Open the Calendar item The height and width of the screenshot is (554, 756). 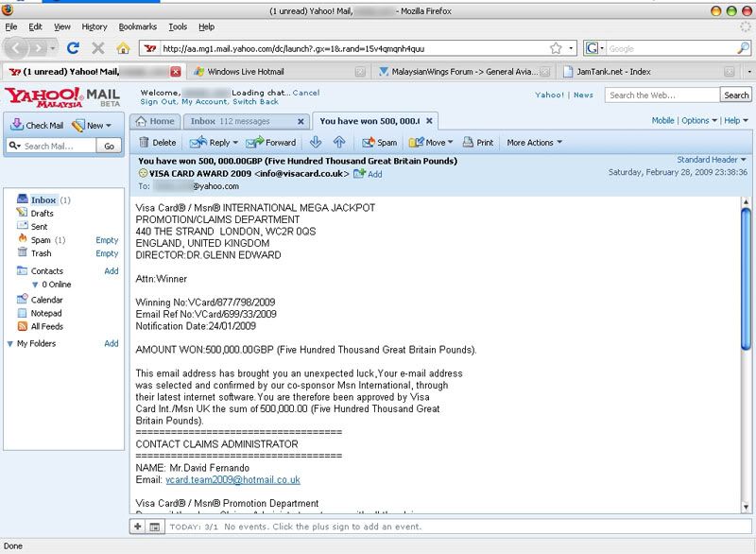(x=46, y=300)
